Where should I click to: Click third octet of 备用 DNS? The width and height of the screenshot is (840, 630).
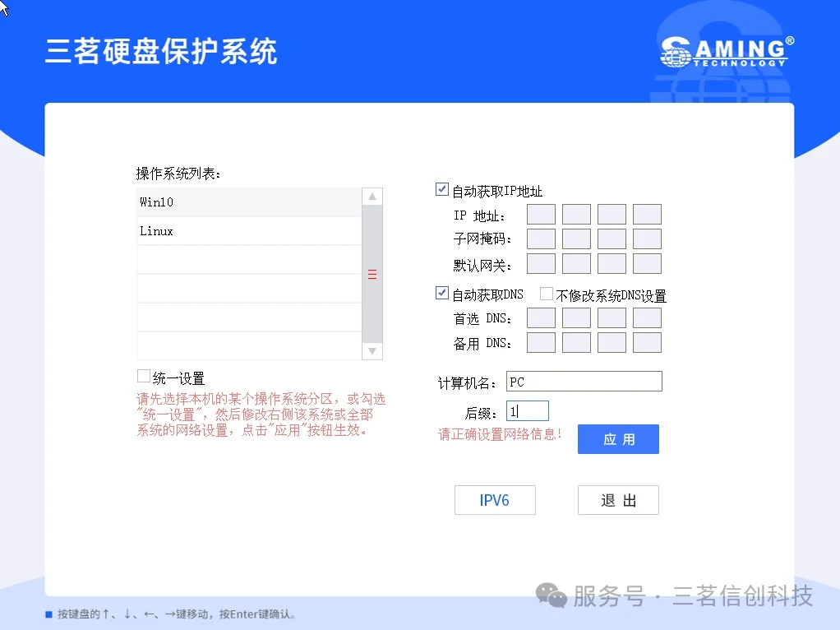pyautogui.click(x=612, y=343)
